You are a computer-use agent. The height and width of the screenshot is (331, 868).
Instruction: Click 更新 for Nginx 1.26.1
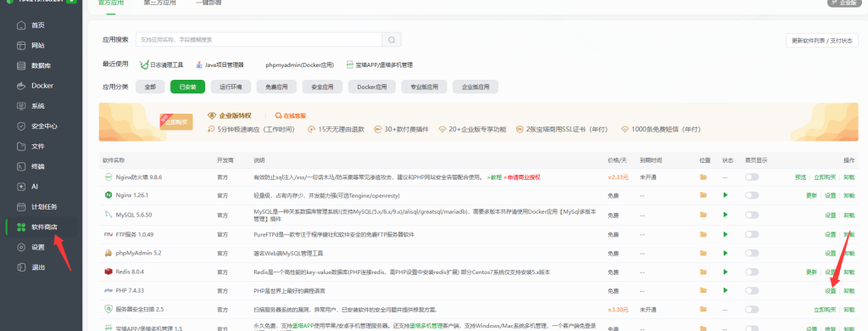pyautogui.click(x=811, y=196)
